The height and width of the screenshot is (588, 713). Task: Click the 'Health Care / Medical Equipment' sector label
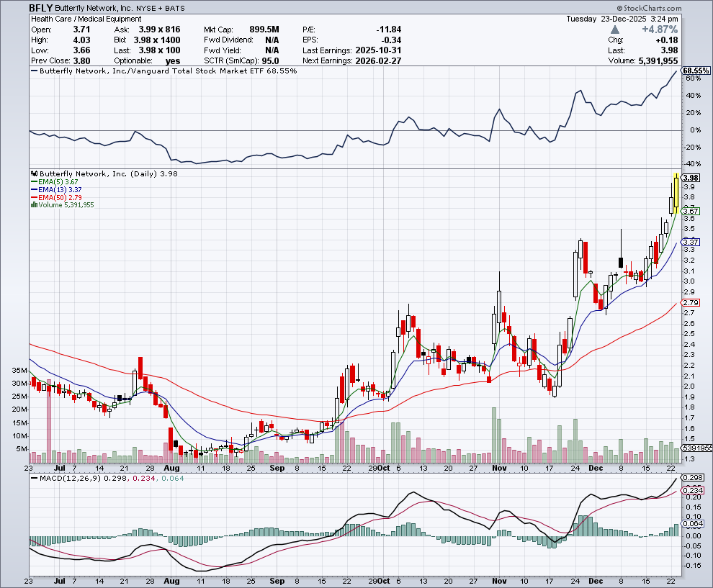(86, 19)
